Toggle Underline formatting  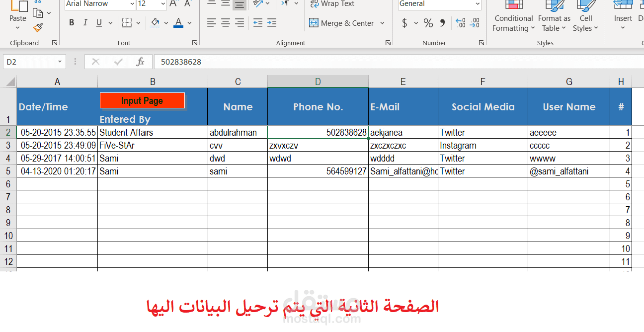[98, 23]
